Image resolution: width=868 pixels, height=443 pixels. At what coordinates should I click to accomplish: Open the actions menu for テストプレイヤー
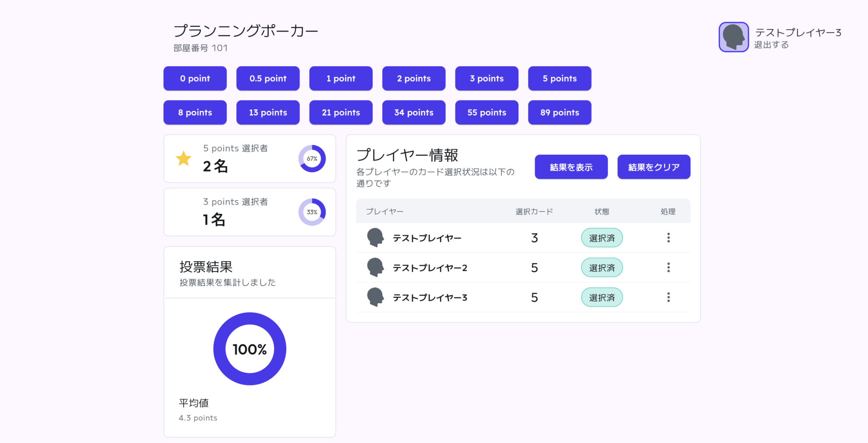pos(668,238)
